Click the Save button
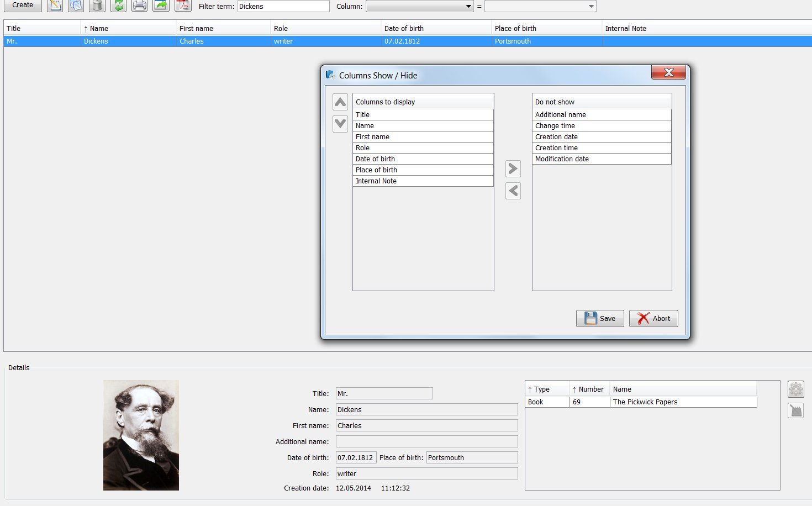 [600, 318]
